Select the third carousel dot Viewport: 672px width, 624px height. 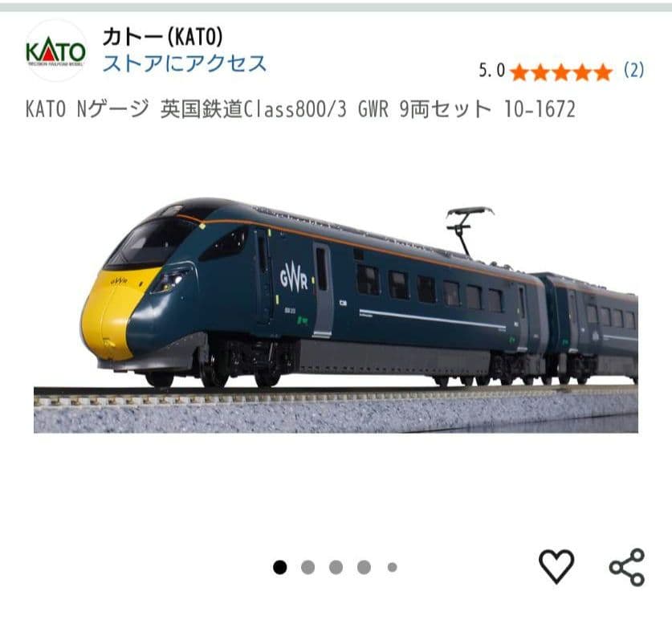[x=336, y=568]
